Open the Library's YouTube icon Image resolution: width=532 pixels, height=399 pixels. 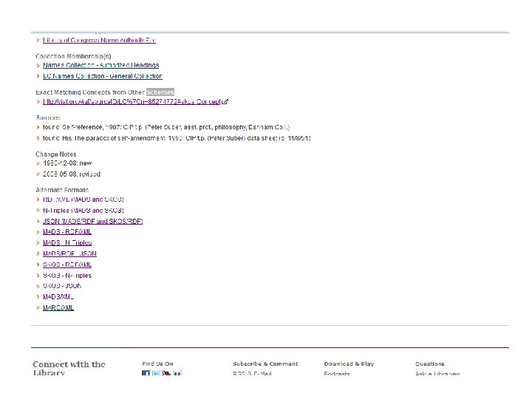click(x=166, y=373)
